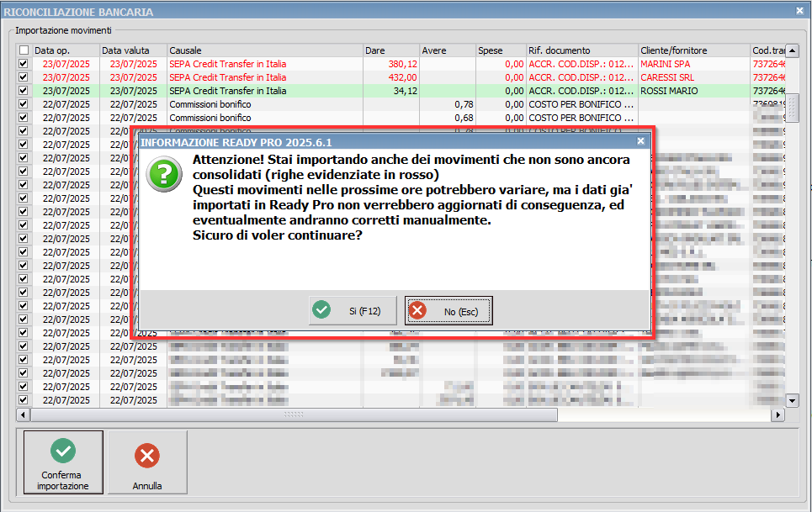This screenshot has width=812, height=512.
Task: Click the 34,12 Dare amount
Action: pos(405,91)
